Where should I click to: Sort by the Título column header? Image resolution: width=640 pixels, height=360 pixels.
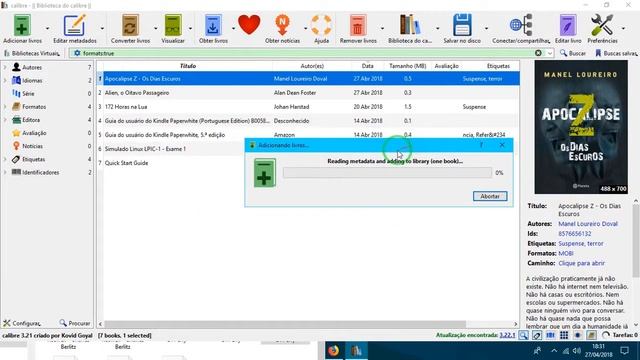pyautogui.click(x=188, y=66)
